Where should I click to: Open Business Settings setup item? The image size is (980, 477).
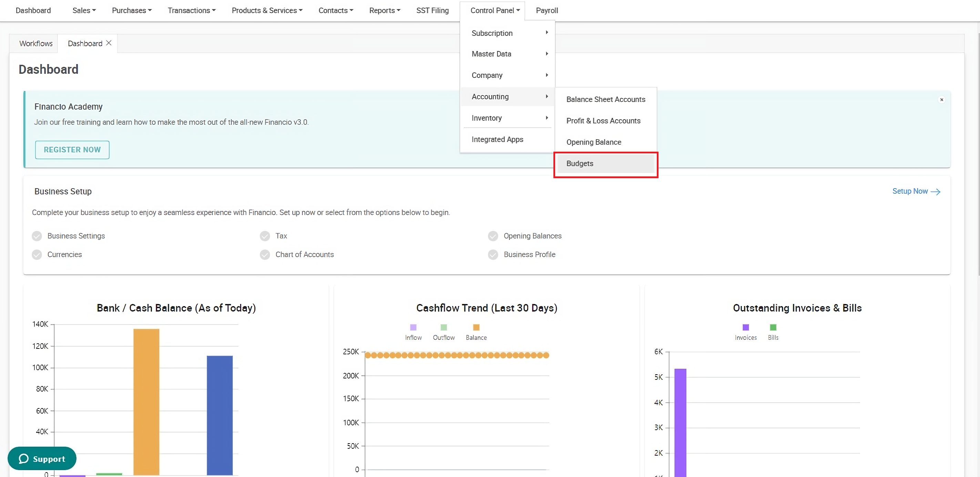pyautogui.click(x=76, y=236)
